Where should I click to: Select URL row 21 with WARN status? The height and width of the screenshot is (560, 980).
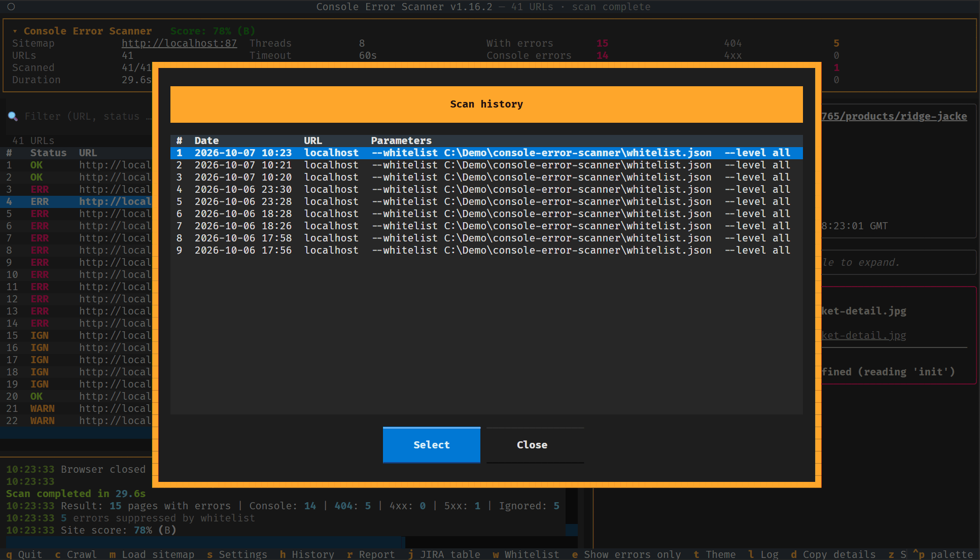[76, 408]
